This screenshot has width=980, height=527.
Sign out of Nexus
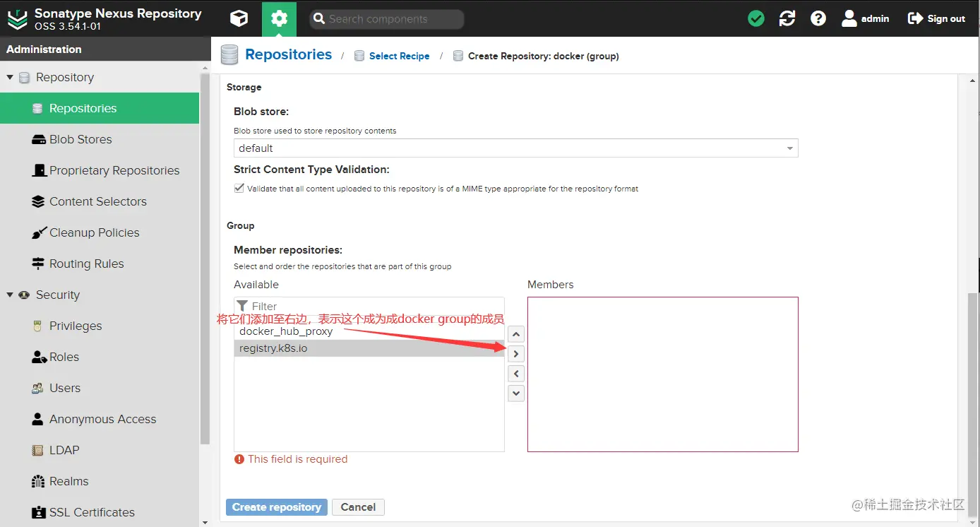936,19
